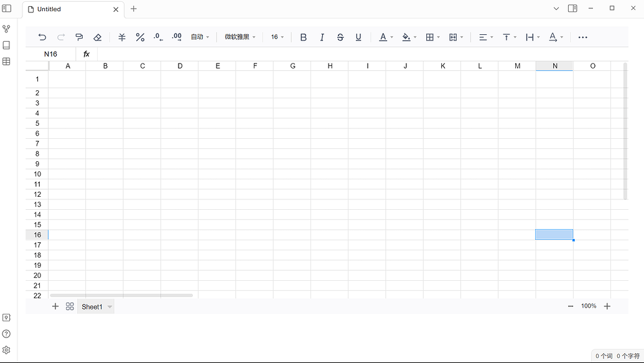Click the zoom in plus button
This screenshot has width=644, height=363.
point(607,306)
